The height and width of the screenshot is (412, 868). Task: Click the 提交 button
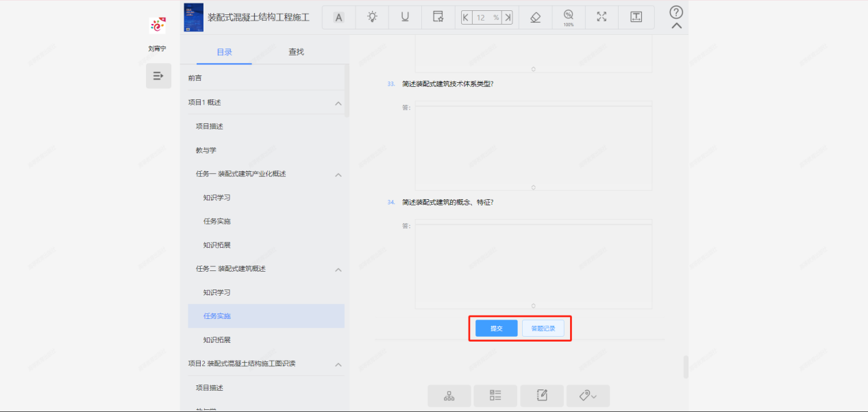pyautogui.click(x=497, y=329)
